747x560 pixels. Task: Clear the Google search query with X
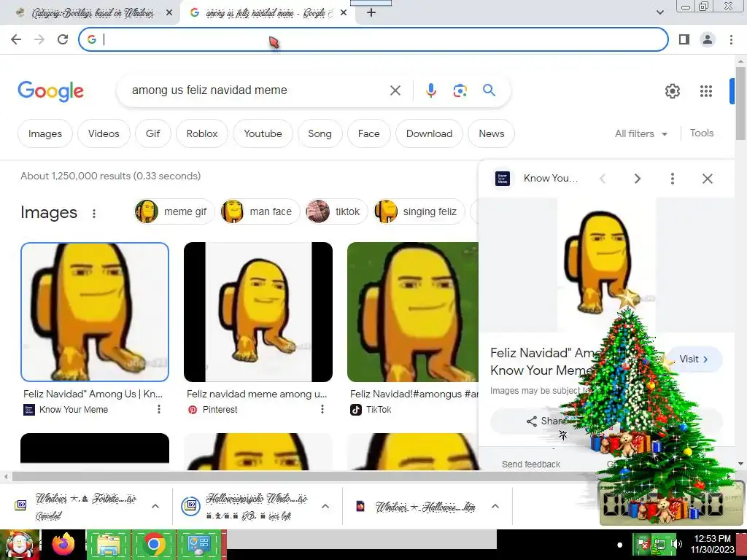pos(395,90)
